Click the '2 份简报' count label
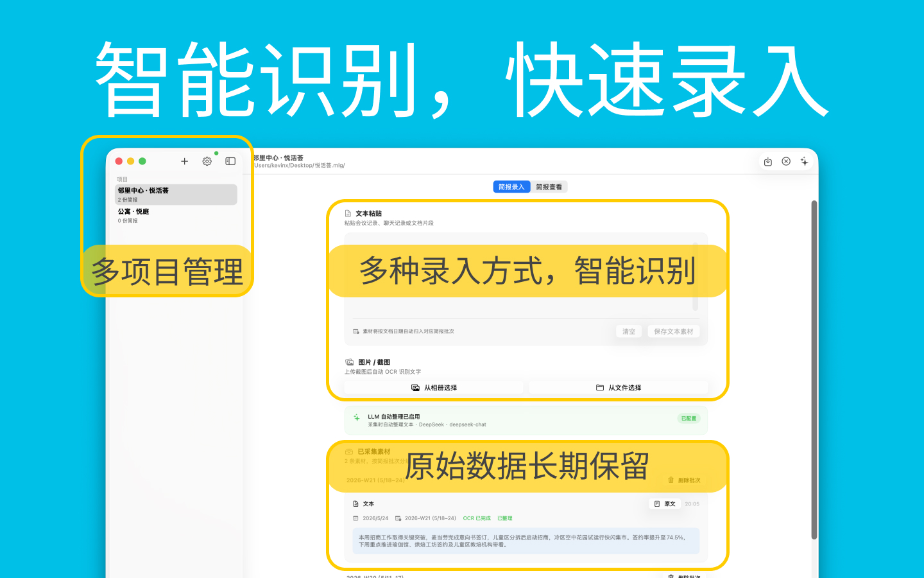The height and width of the screenshot is (578, 924). [128, 200]
